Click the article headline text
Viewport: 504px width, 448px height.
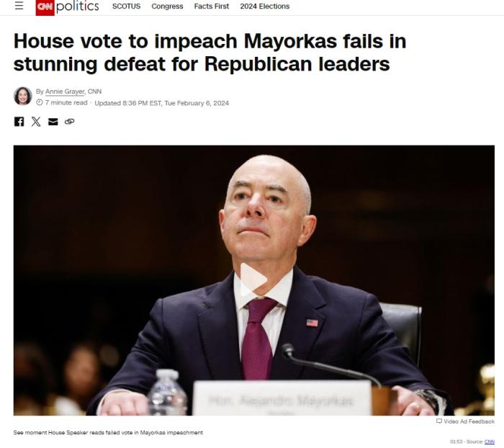210,53
